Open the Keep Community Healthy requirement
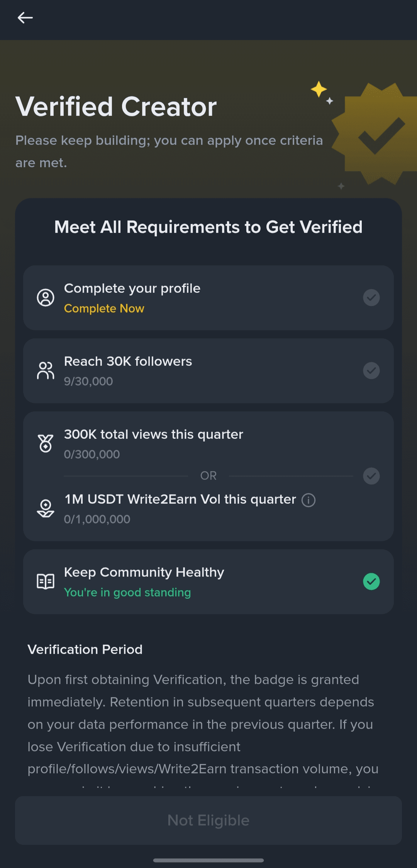 click(x=144, y=572)
